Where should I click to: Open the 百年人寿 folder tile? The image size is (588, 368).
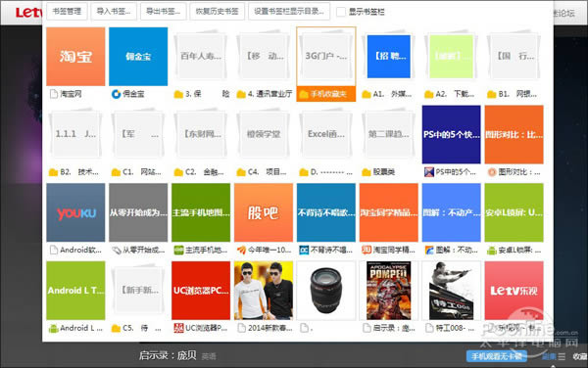click(201, 57)
